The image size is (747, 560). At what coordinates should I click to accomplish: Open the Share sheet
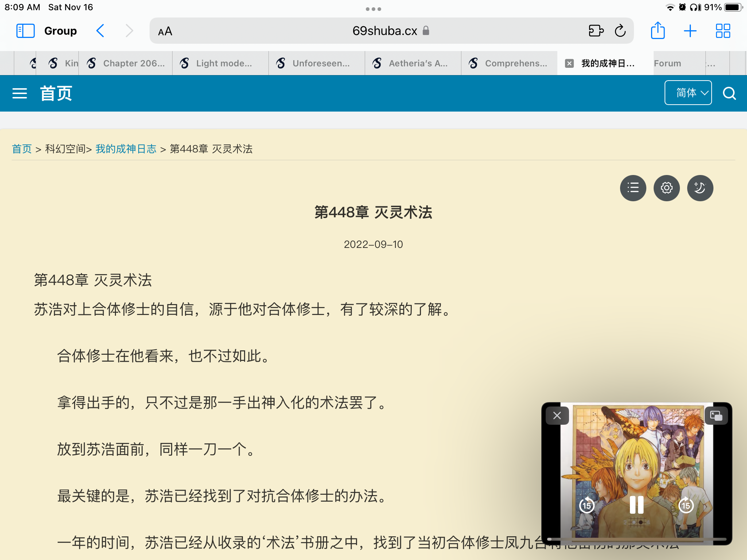click(x=658, y=31)
